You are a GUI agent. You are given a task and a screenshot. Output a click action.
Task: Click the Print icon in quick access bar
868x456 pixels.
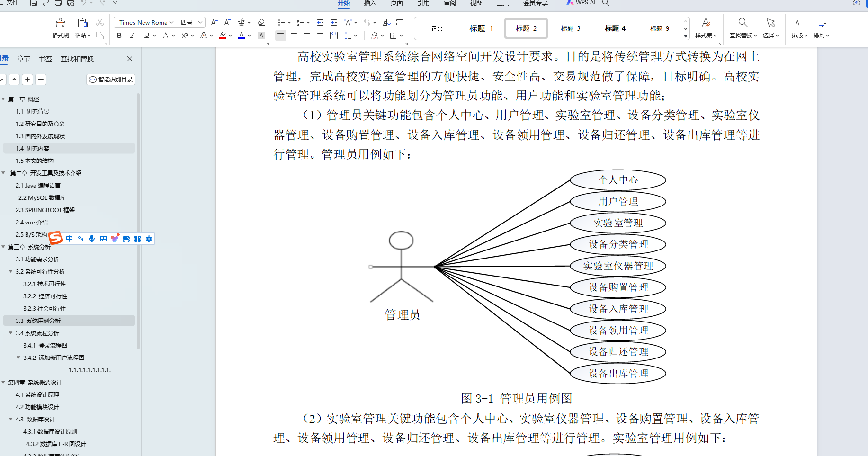(58, 3)
